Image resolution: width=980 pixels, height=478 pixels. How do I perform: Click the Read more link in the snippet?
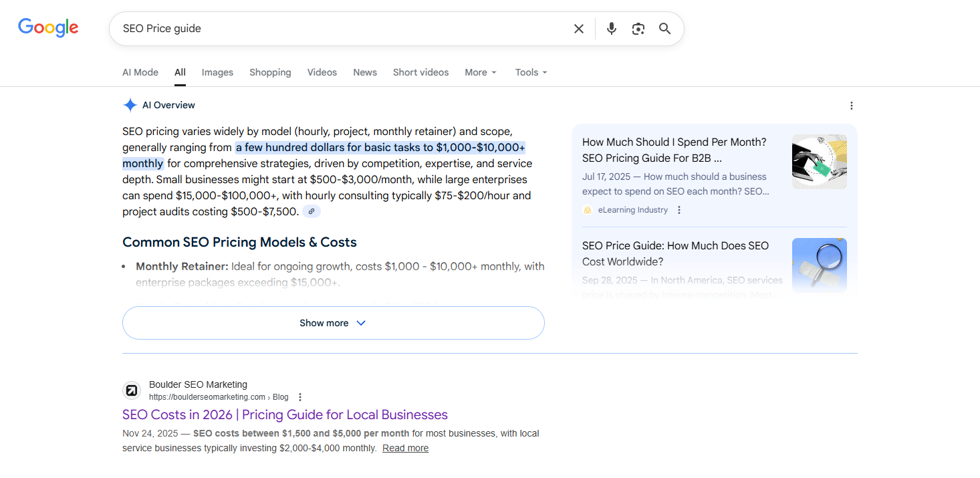coord(405,447)
